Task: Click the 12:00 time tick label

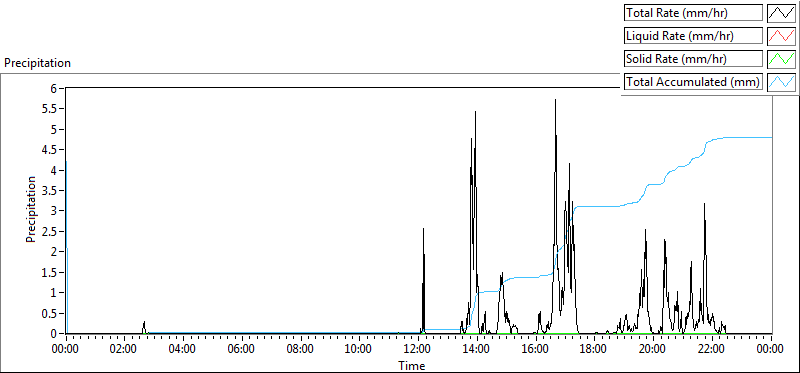Action: 418,350
